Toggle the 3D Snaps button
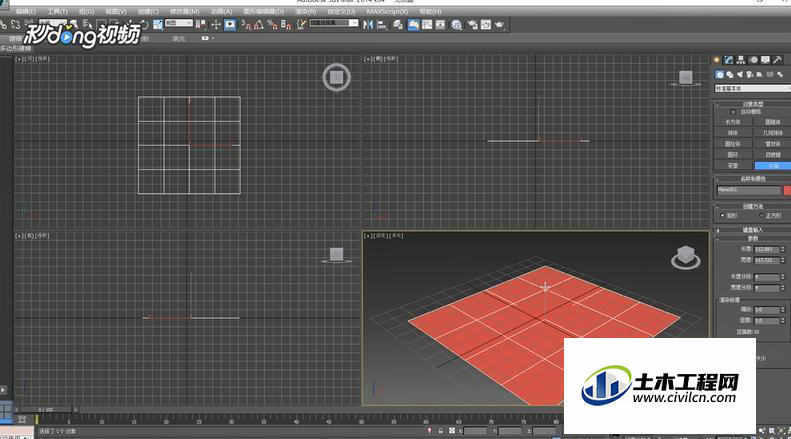Screen dimensions: 791x439 [x=245, y=24]
